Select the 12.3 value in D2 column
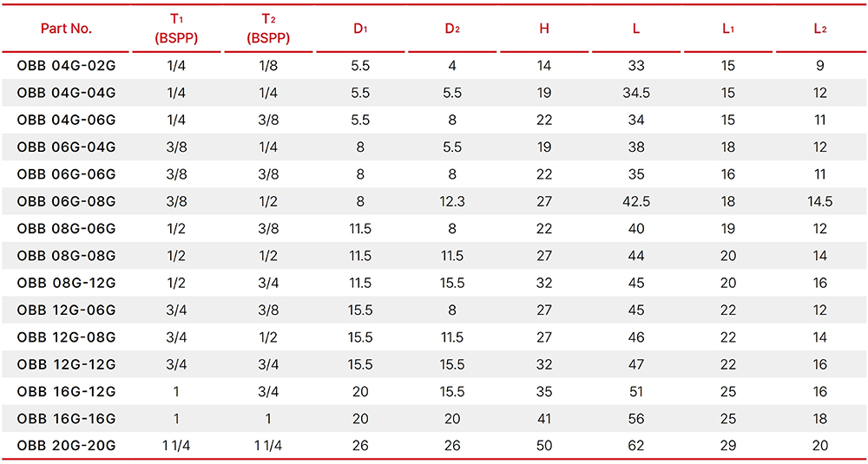The width and height of the screenshot is (868, 464). (452, 202)
